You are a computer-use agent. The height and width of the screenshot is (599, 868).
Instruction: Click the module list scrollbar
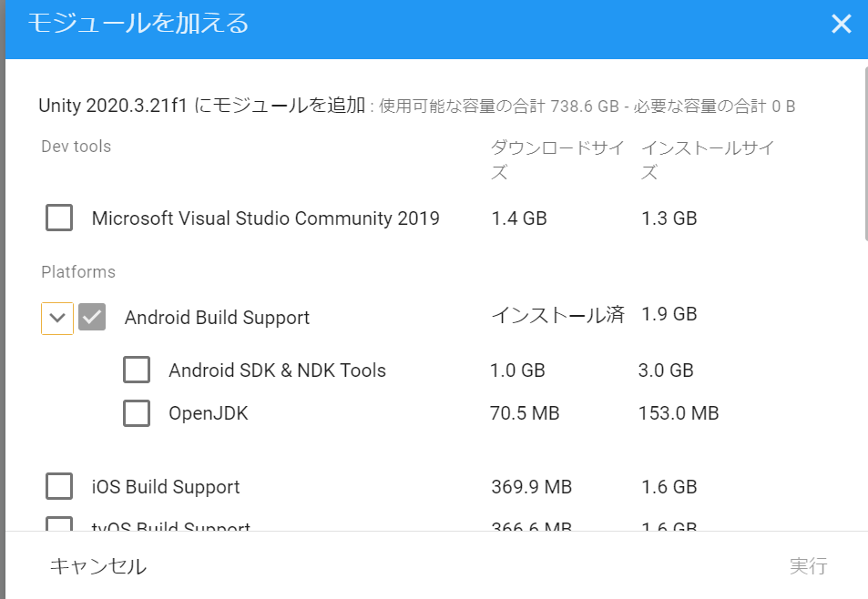click(866, 153)
